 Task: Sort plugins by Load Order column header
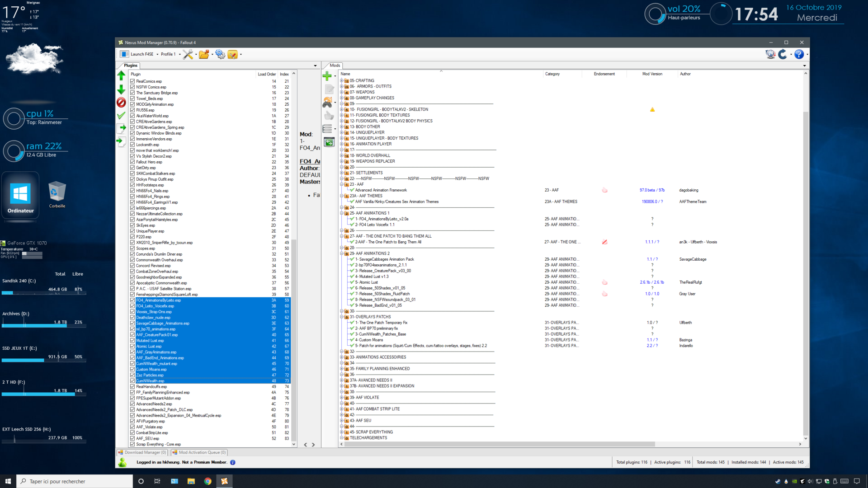267,74
